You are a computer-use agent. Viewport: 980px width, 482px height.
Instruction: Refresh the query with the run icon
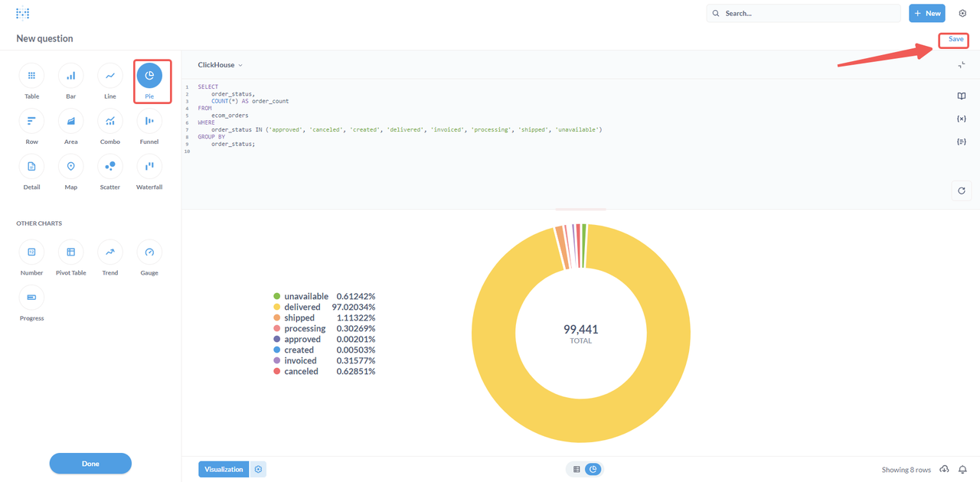coord(962,191)
